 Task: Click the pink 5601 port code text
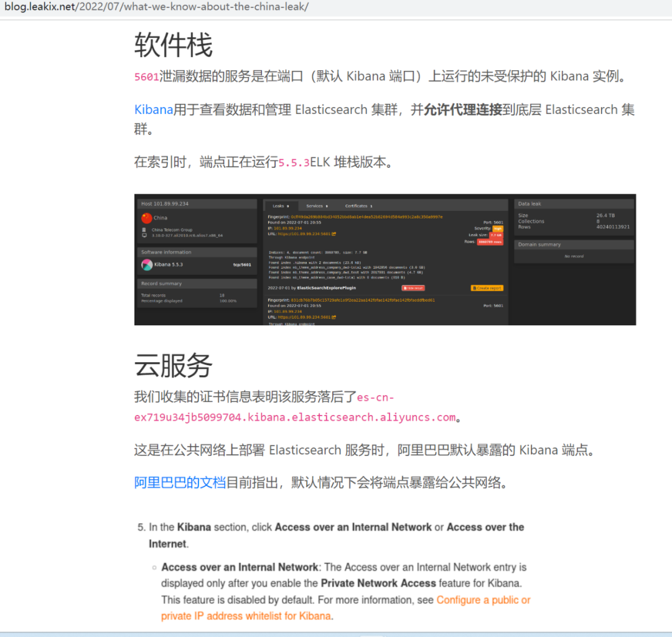(x=147, y=77)
